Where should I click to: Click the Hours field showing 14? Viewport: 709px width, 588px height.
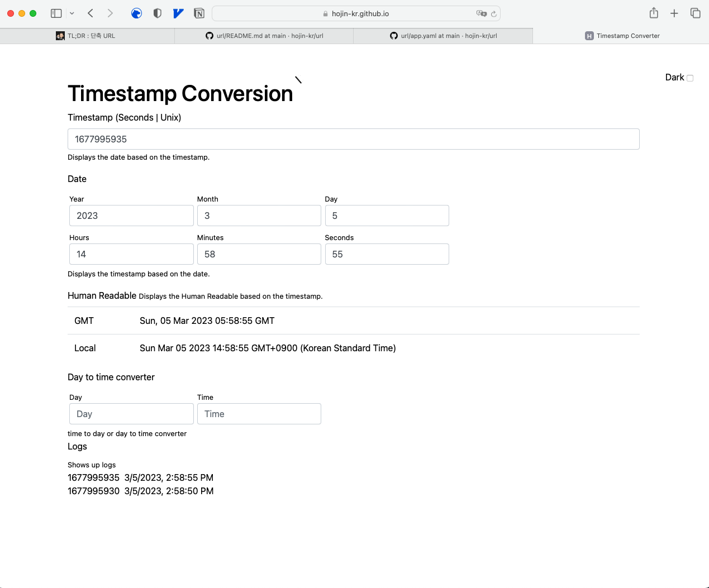pos(131,254)
